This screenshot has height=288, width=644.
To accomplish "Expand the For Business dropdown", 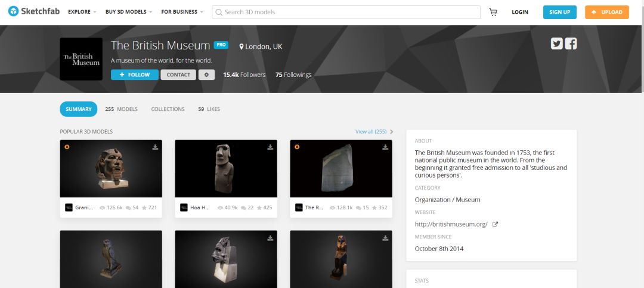I will (x=182, y=12).
